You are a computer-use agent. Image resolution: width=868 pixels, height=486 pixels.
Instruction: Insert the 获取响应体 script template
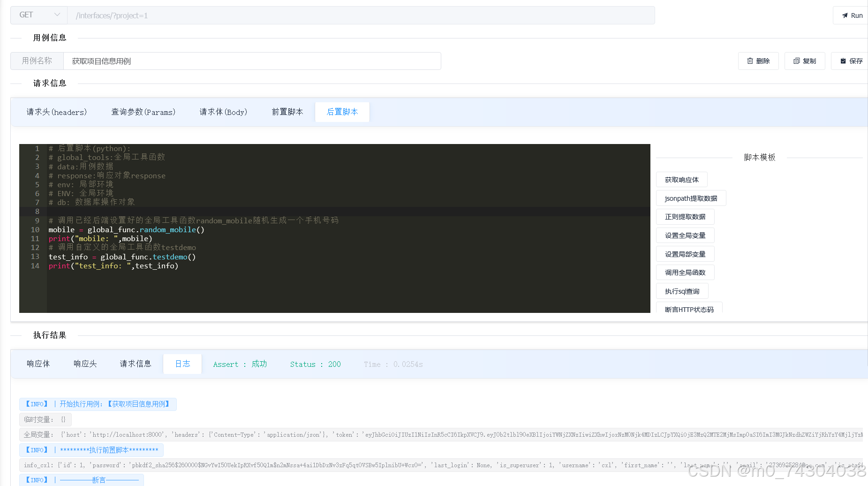tap(681, 179)
